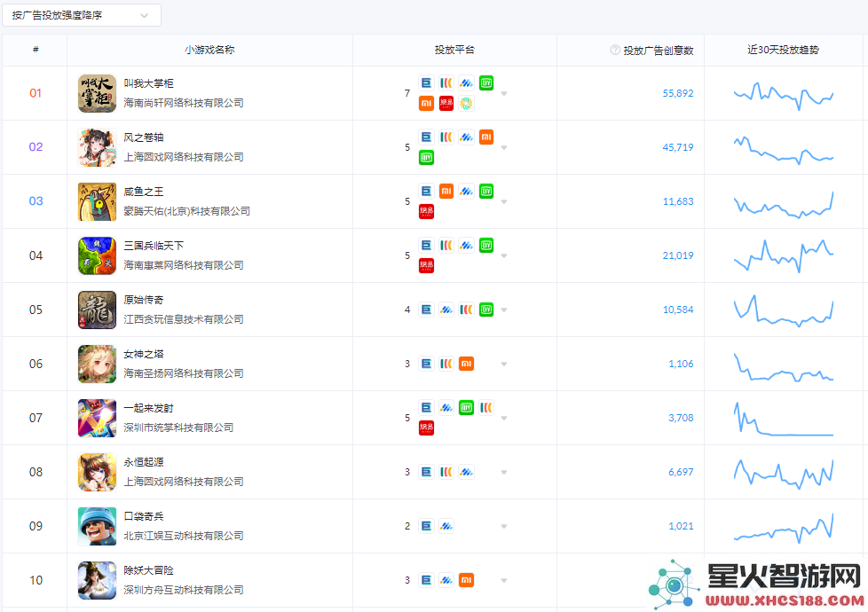The height and width of the screenshot is (612, 868).
Task: Click the blue E icon in 女神之塔 row
Action: click(x=426, y=365)
